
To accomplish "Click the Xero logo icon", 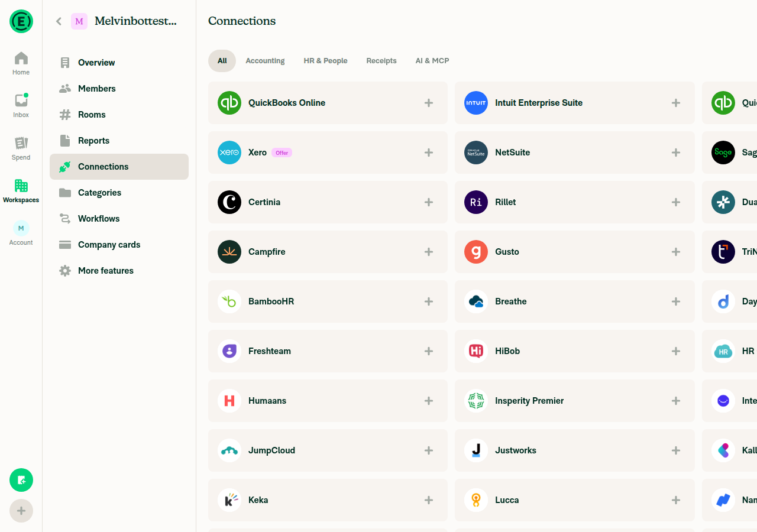I will tap(229, 153).
